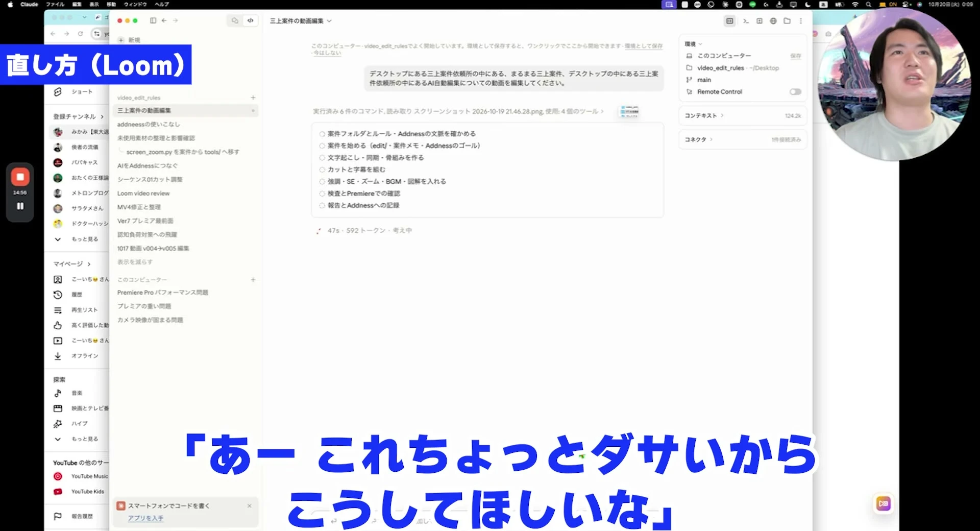Screen dimensions: 980x531
Task: Toggle the details panel icon in the Claude toolbar
Action: (x=730, y=21)
